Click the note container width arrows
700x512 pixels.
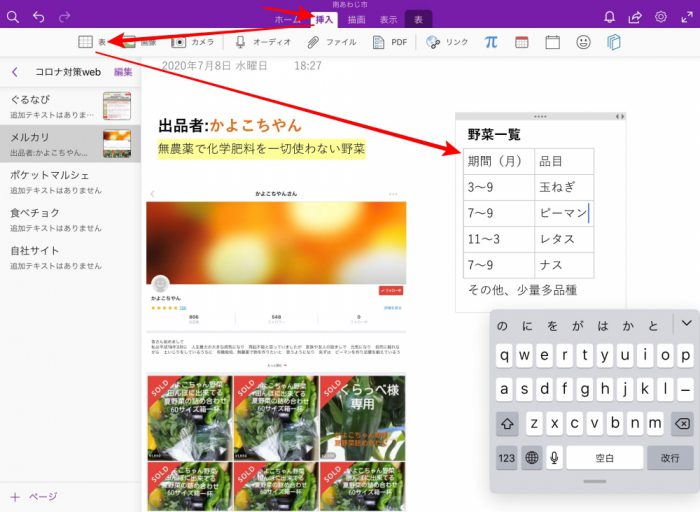click(x=620, y=117)
